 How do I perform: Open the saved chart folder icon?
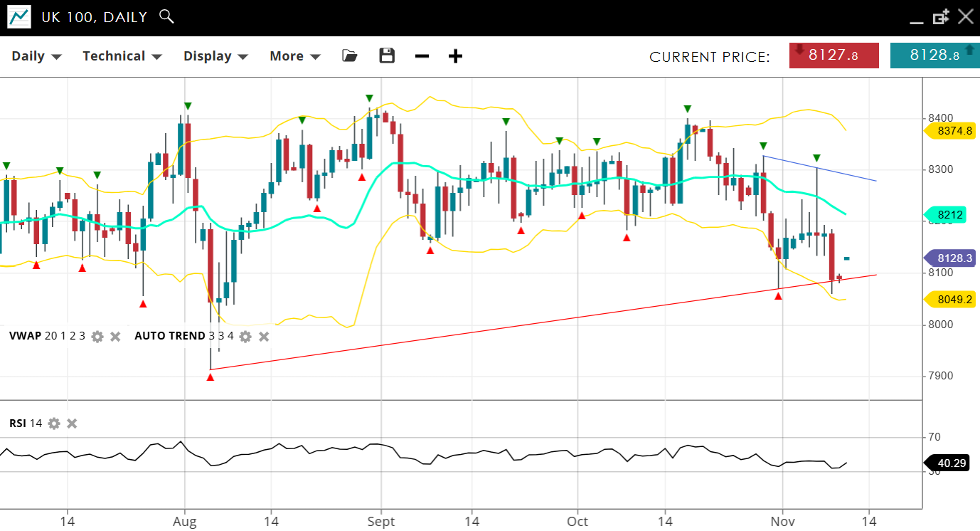click(x=349, y=56)
